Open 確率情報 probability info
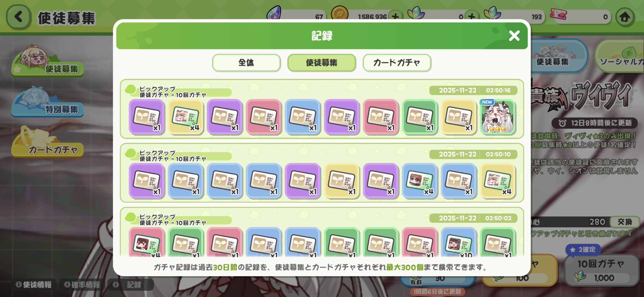Image resolution: width=644 pixels, height=297 pixels. coord(82,285)
